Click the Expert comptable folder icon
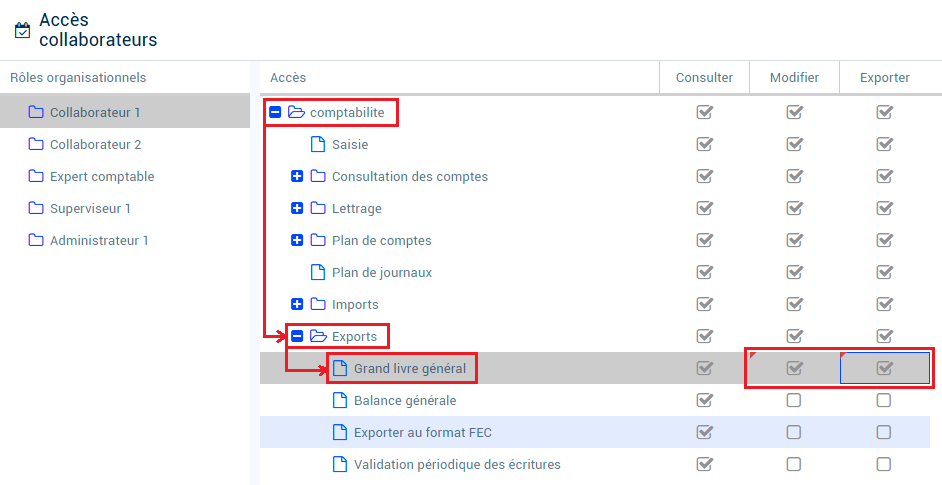 (x=36, y=176)
